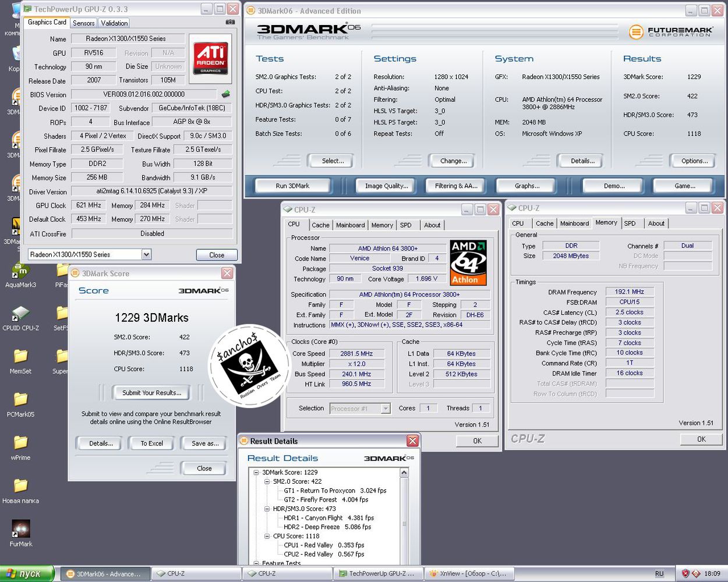Open the MemSet desktop folder
This screenshot has width=728, height=582.
tap(21, 361)
